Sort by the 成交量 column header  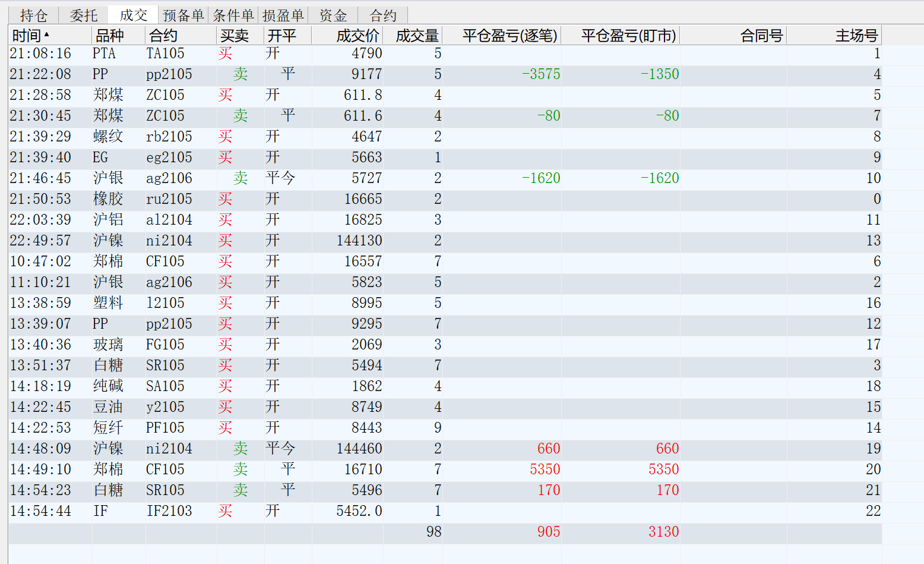point(413,36)
